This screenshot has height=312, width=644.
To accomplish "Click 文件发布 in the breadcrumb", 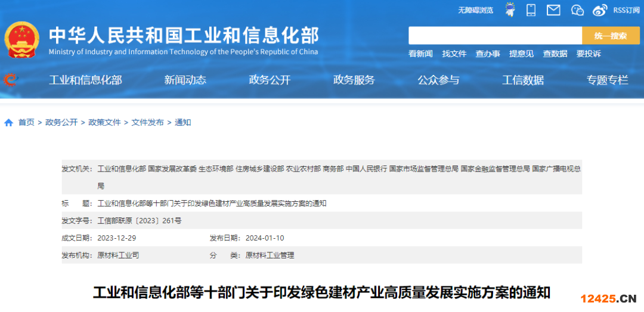I will 147,123.
